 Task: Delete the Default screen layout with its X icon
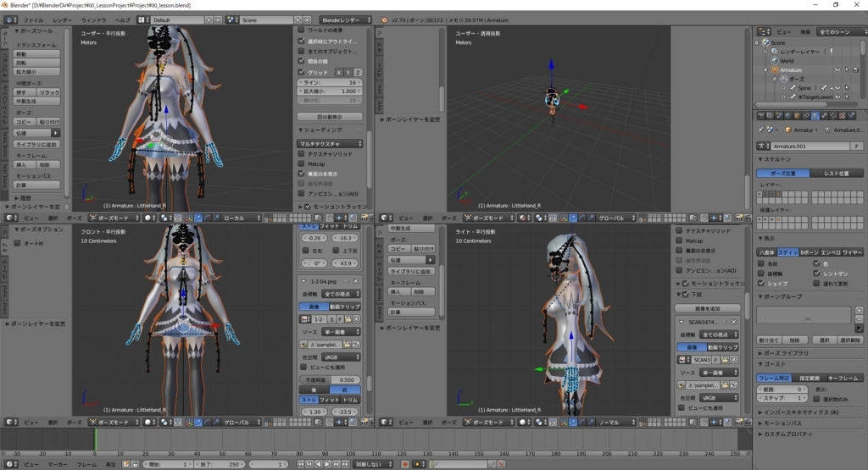[x=218, y=20]
